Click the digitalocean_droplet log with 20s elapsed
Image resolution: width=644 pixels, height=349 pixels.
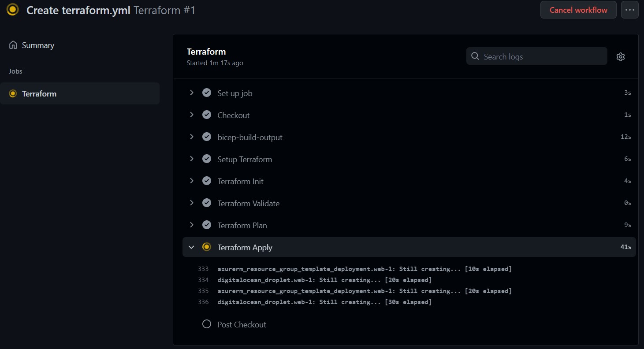point(324,280)
